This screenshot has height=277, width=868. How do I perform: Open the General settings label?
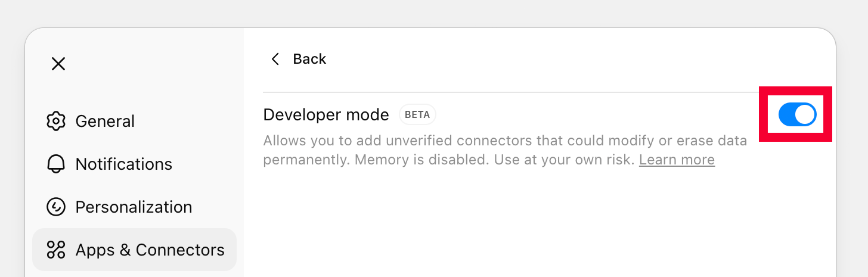(x=105, y=121)
